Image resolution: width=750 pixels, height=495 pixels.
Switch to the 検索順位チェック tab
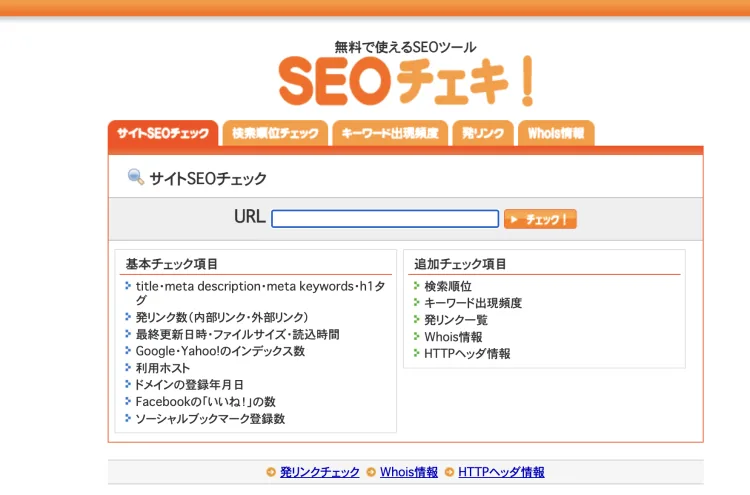[x=275, y=133]
